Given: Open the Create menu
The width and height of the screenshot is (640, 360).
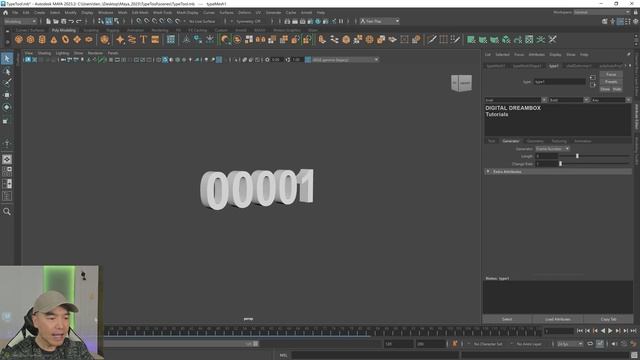Looking at the screenshot, I should (40, 13).
